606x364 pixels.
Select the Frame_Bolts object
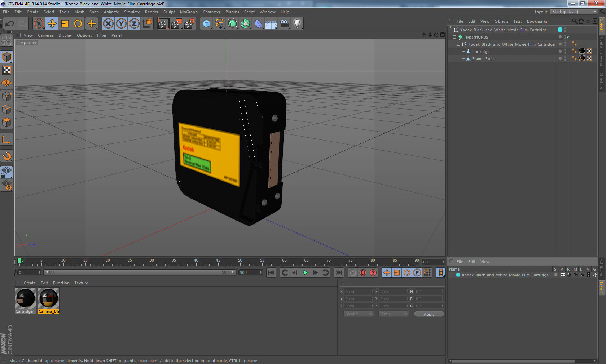click(x=483, y=59)
